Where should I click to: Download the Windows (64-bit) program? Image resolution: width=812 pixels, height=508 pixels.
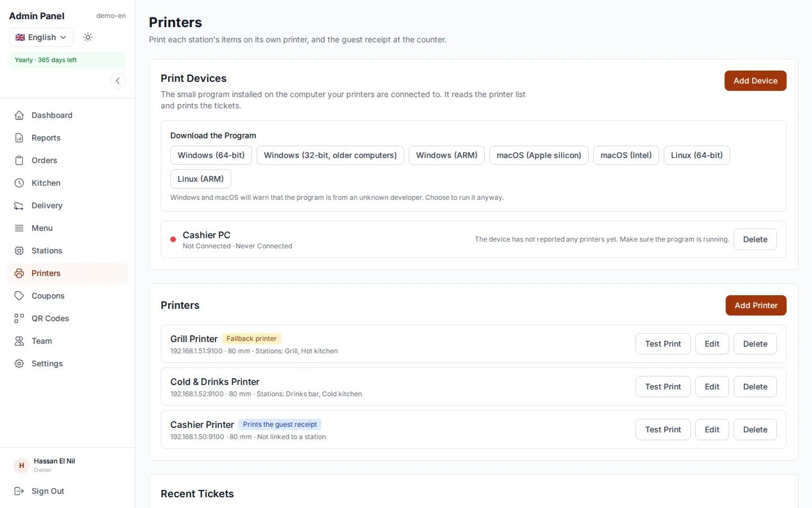point(211,155)
